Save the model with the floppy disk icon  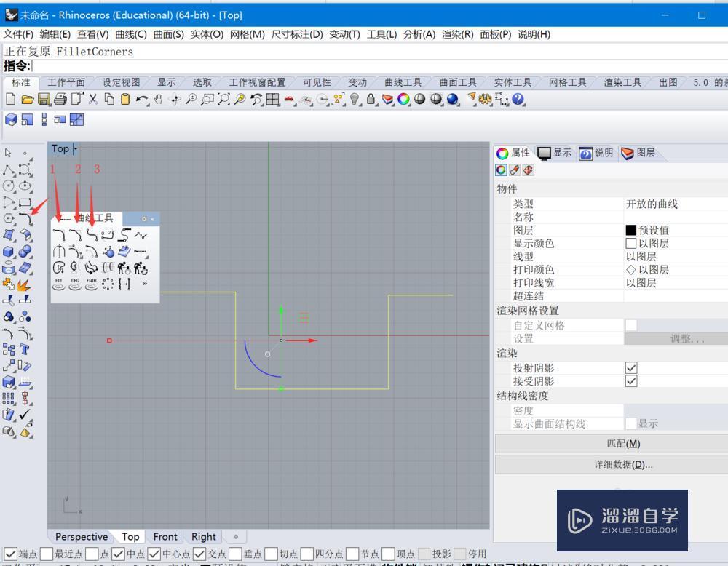(x=44, y=99)
